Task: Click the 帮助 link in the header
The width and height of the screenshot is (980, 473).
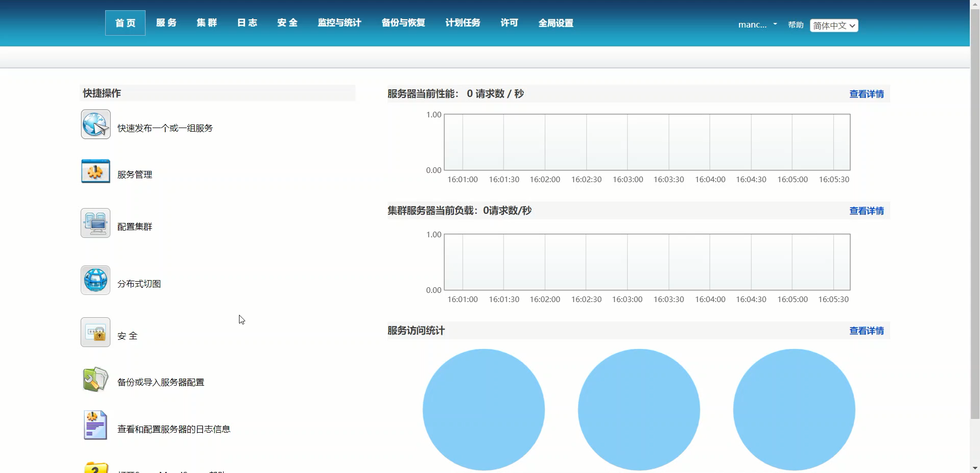Action: click(795, 24)
